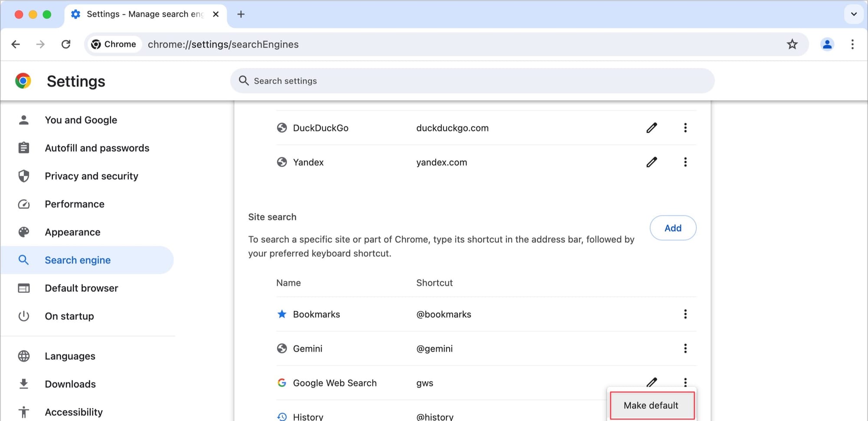Image resolution: width=868 pixels, height=421 pixels.
Task: Open a new tab with the plus button
Action: tap(241, 14)
